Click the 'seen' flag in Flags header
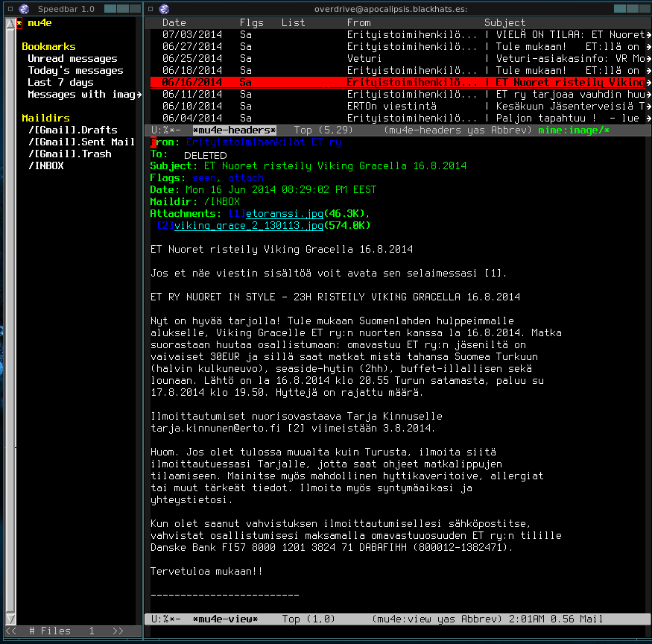652x644 pixels. (x=203, y=178)
